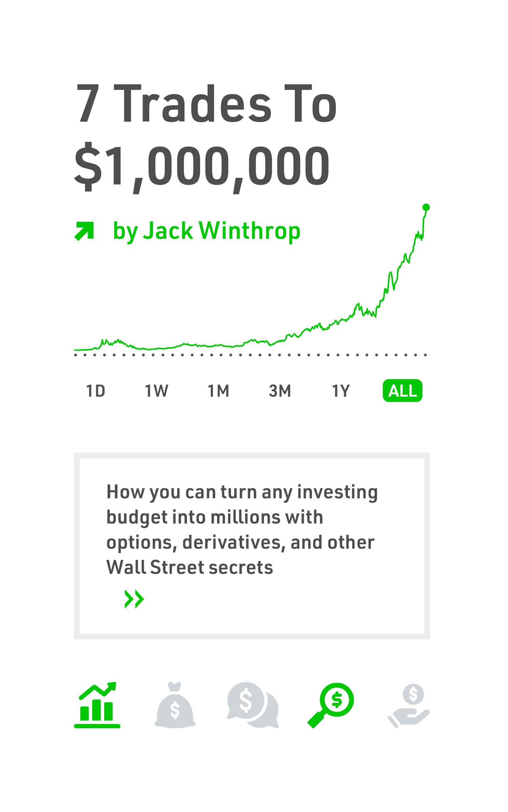
Task: Select the ALL time range button
Action: pyautogui.click(x=402, y=391)
